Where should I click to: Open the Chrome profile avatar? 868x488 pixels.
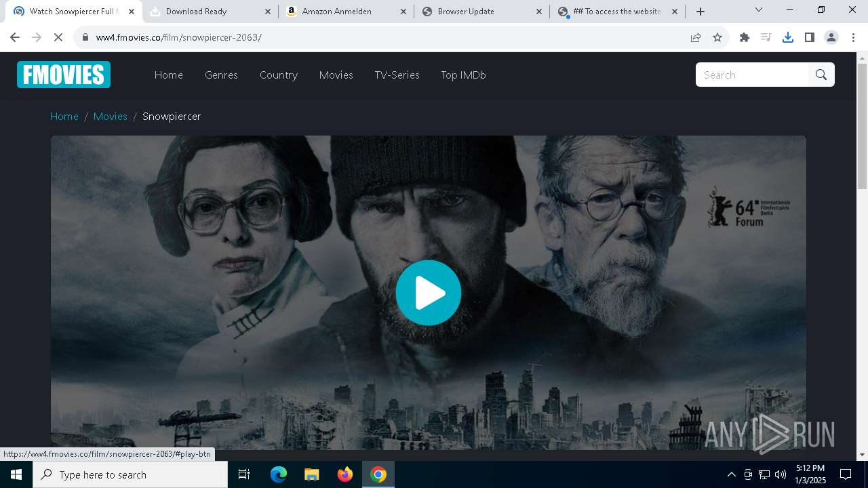831,37
